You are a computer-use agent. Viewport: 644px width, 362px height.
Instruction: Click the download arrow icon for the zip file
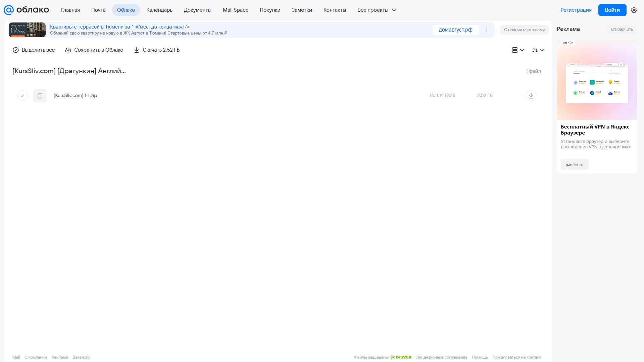click(x=531, y=96)
